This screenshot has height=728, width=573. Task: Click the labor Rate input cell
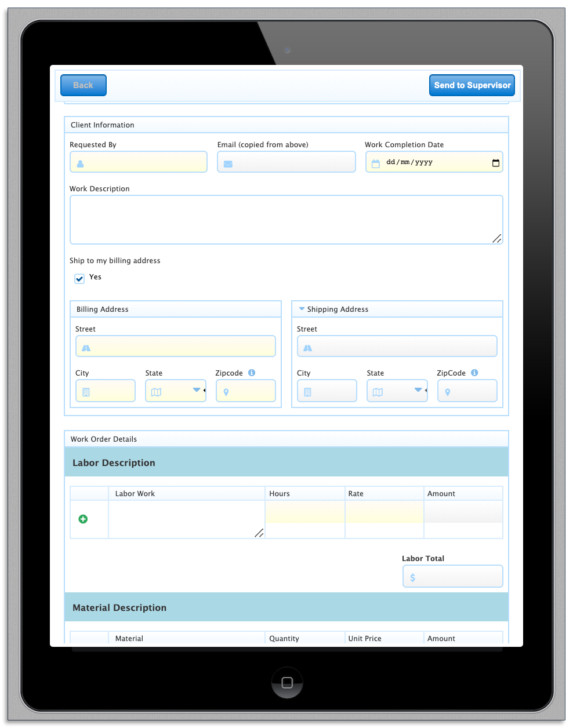point(385,512)
